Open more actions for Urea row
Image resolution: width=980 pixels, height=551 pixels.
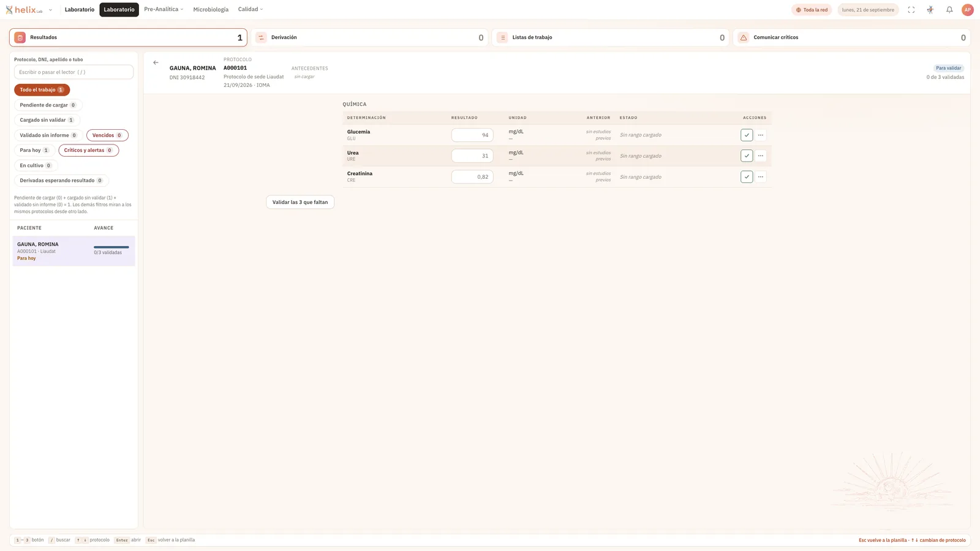761,156
